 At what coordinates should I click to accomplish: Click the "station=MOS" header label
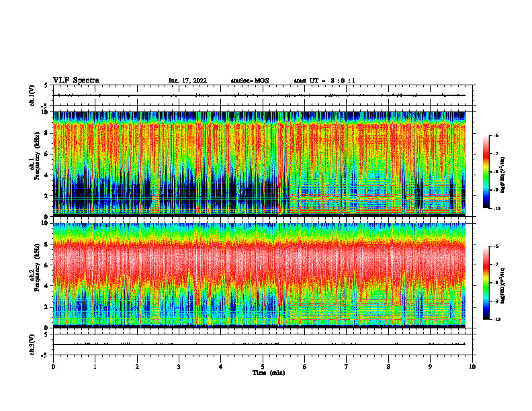pyautogui.click(x=250, y=81)
